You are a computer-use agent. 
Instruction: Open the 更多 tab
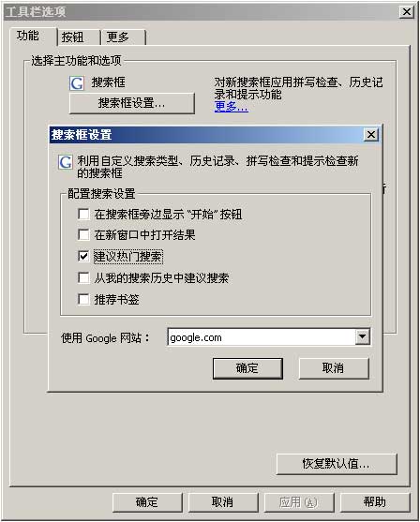tap(123, 37)
